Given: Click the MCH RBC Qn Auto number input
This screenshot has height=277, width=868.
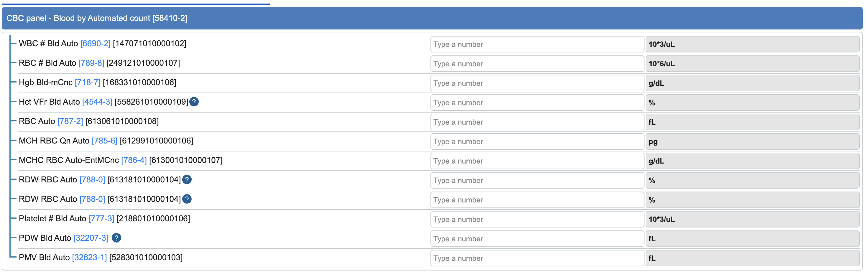Looking at the screenshot, I should pos(537,141).
